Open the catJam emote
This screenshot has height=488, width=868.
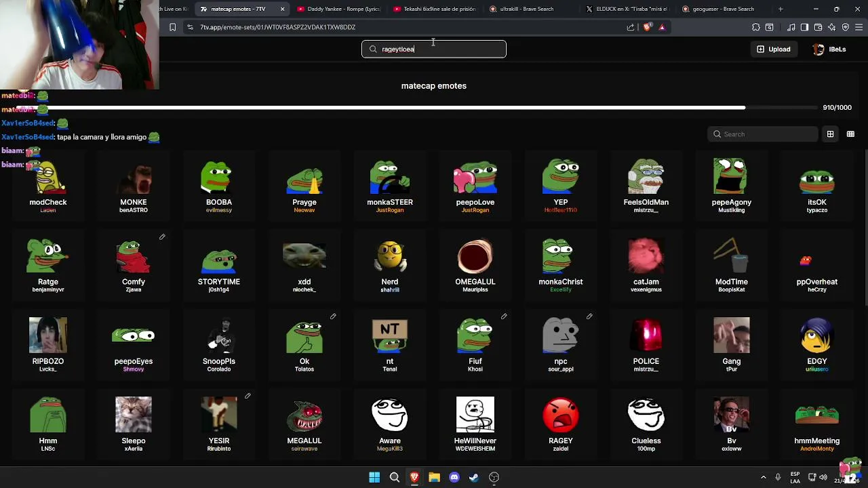click(646, 266)
